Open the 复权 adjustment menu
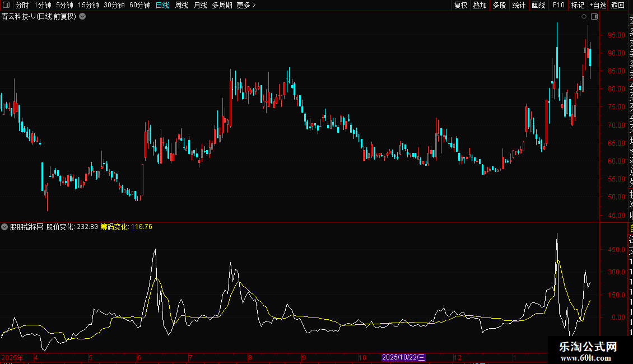 point(460,5)
